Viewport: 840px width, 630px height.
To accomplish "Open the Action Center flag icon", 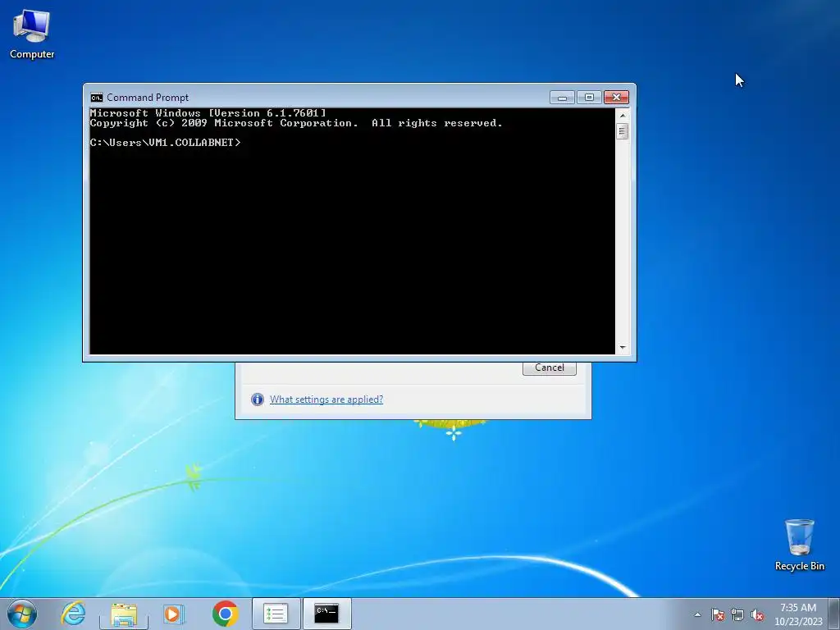I will (718, 614).
